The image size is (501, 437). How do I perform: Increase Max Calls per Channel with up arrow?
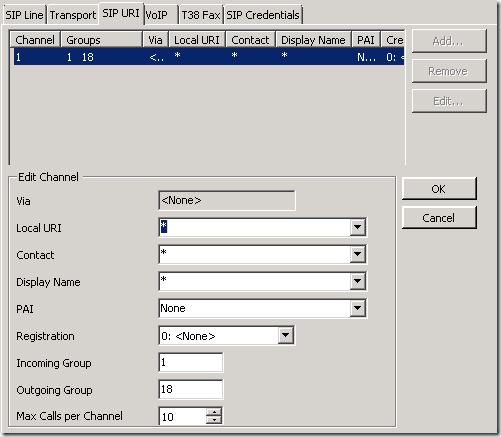click(214, 412)
